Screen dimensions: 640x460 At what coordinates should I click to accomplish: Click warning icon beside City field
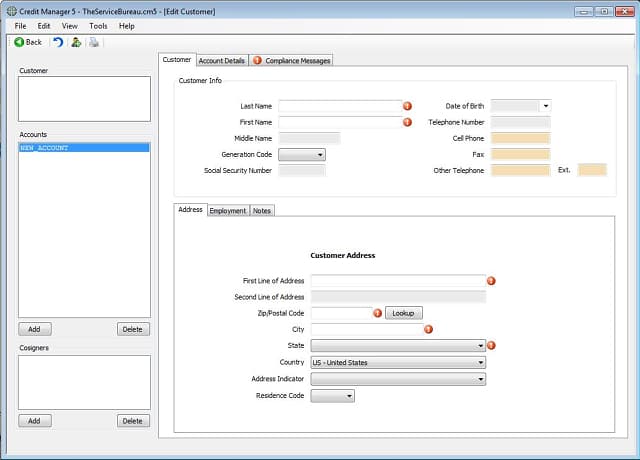428,329
